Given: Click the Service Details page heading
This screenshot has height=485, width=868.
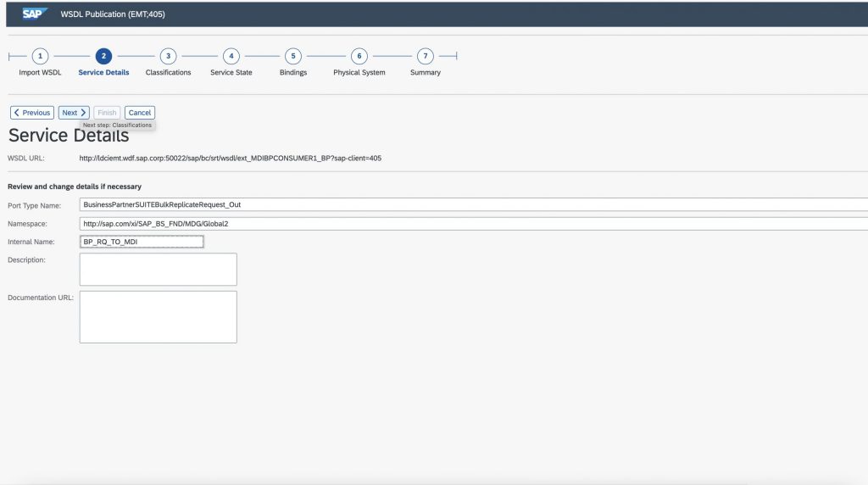Looking at the screenshot, I should (x=69, y=136).
